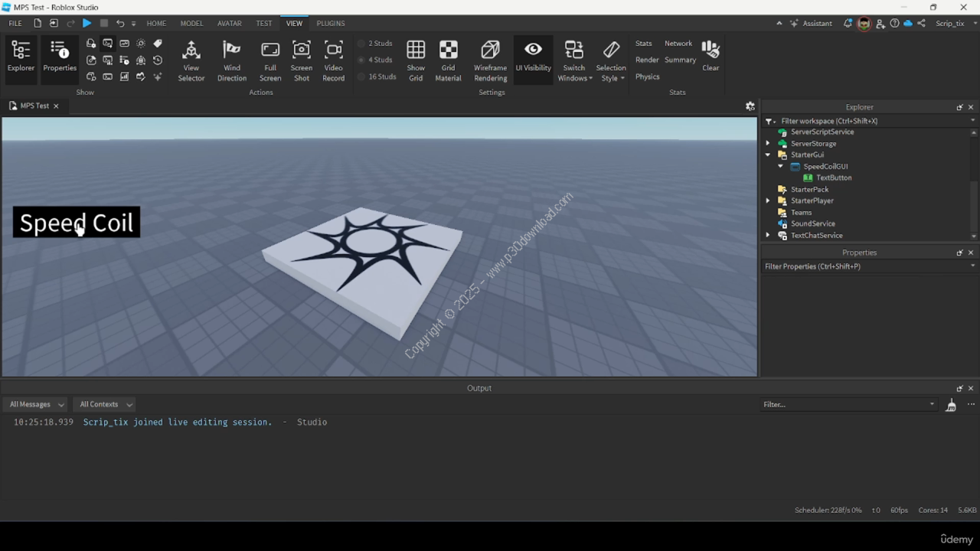The width and height of the screenshot is (980, 551).
Task: Select SoundService in the Explorer
Action: (813, 223)
